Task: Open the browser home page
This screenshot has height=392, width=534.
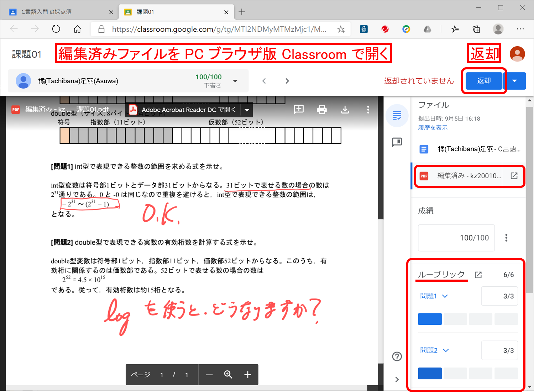Action: (77, 29)
